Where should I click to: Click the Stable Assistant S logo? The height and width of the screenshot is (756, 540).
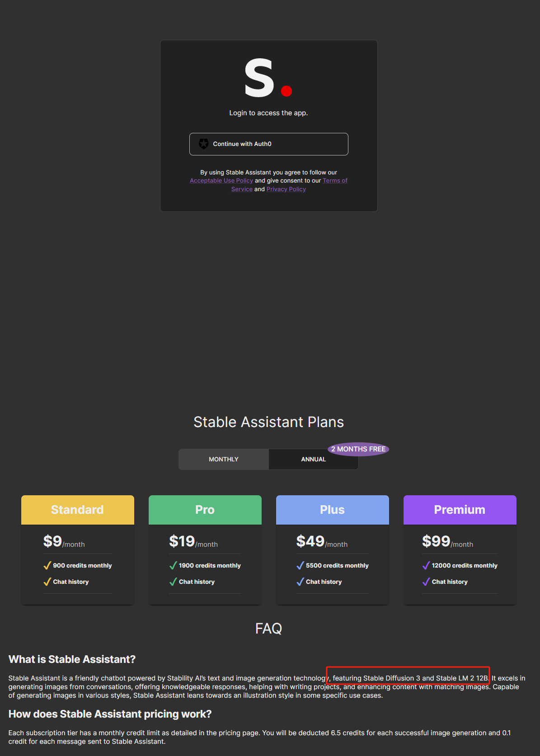tap(268, 78)
